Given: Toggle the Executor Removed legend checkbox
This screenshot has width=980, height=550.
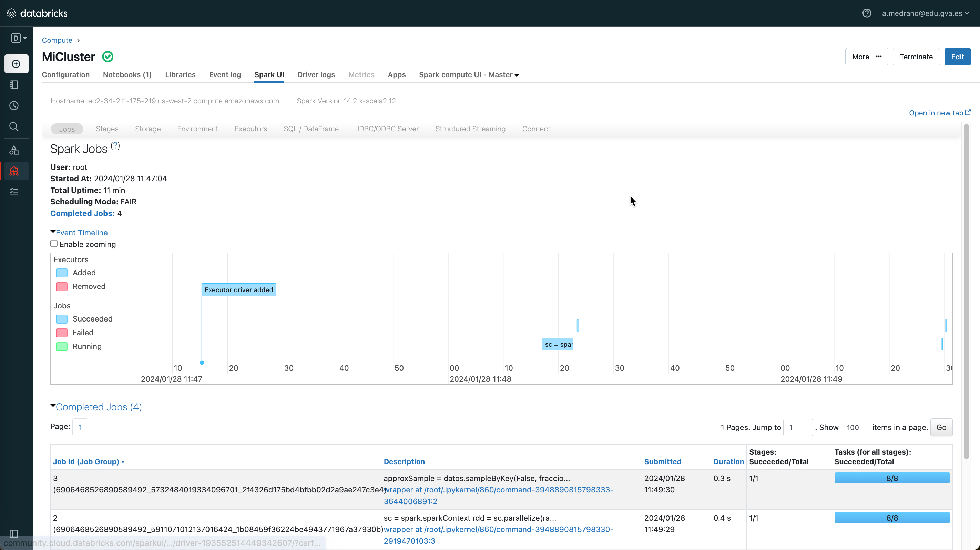Looking at the screenshot, I should (62, 286).
